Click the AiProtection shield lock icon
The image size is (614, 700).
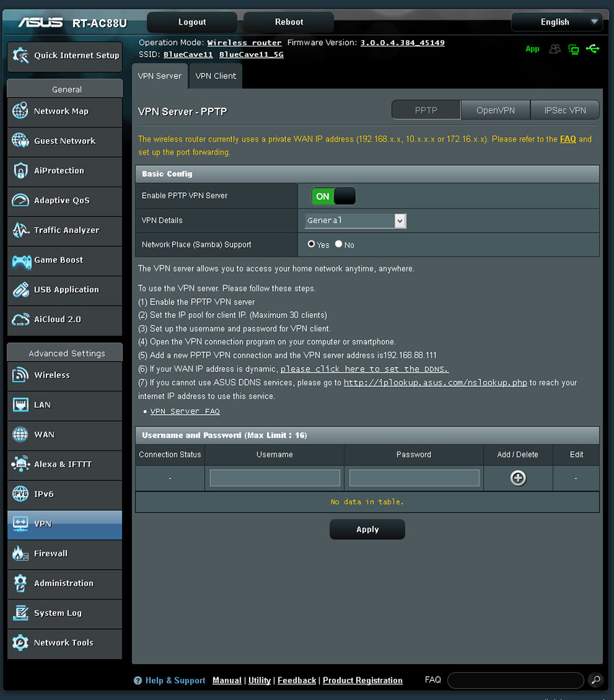point(20,171)
